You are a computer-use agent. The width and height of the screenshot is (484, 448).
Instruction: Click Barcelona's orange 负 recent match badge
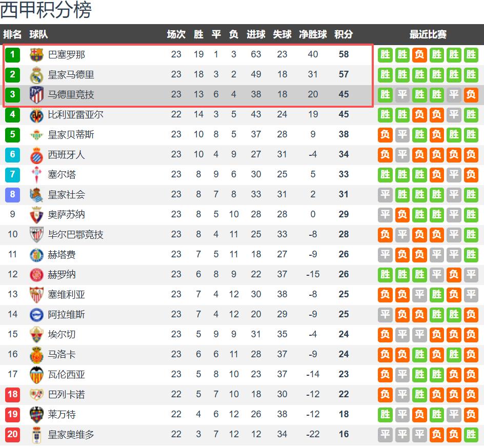pos(419,55)
